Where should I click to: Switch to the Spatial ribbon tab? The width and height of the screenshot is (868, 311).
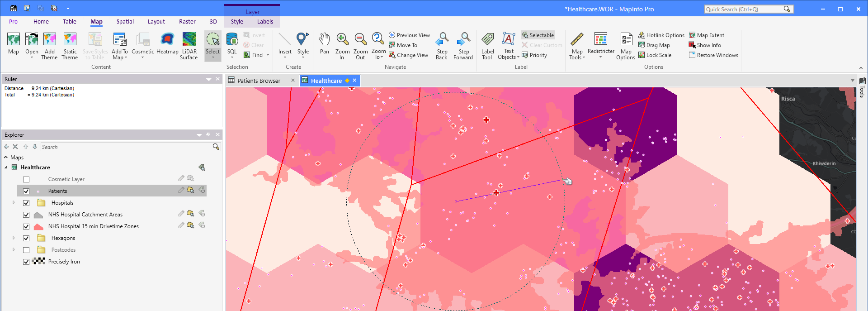[125, 22]
